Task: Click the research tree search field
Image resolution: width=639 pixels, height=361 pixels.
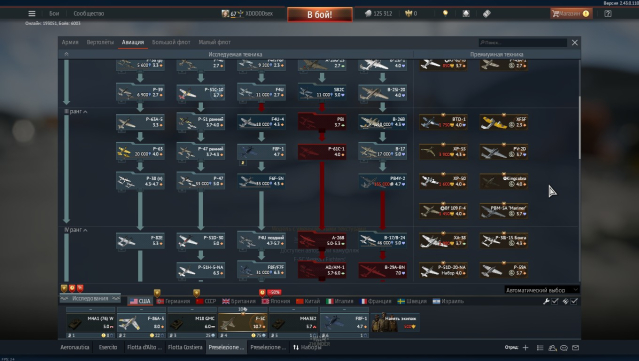Action: pyautogui.click(x=523, y=42)
